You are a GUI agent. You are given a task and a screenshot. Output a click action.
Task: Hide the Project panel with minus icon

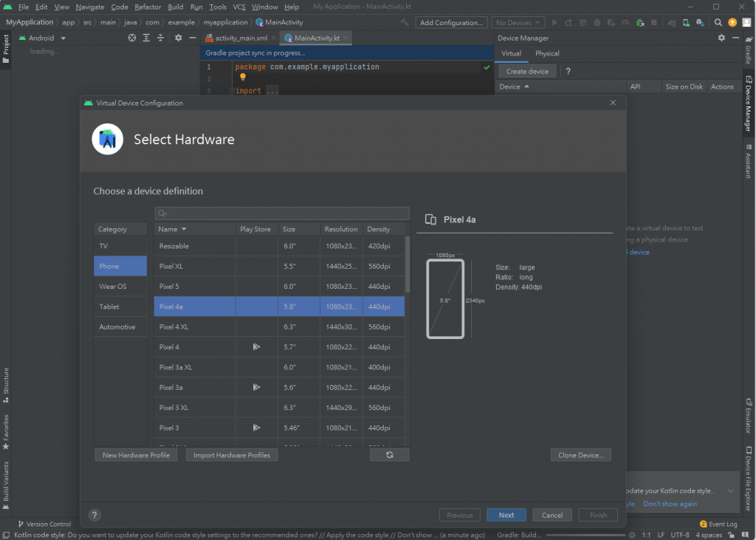193,38
